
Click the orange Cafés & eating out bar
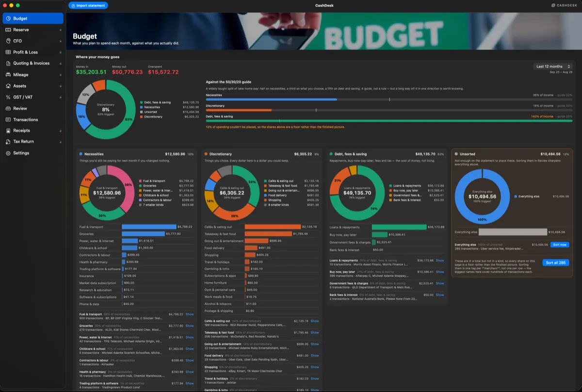pos(273,227)
